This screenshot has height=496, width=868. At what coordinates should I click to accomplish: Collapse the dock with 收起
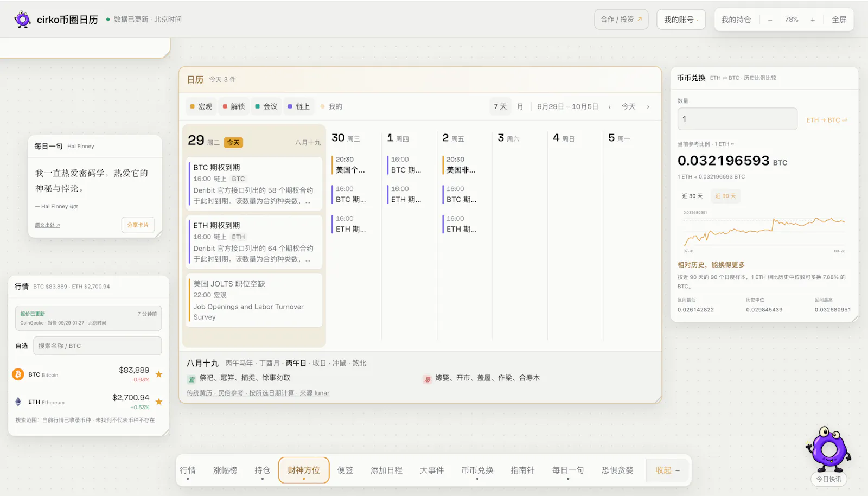[667, 470]
